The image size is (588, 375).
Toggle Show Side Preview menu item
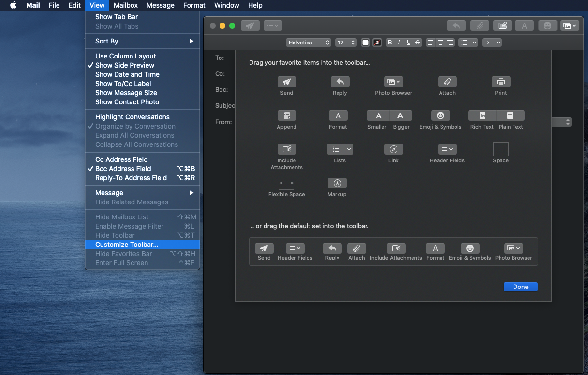click(142, 65)
